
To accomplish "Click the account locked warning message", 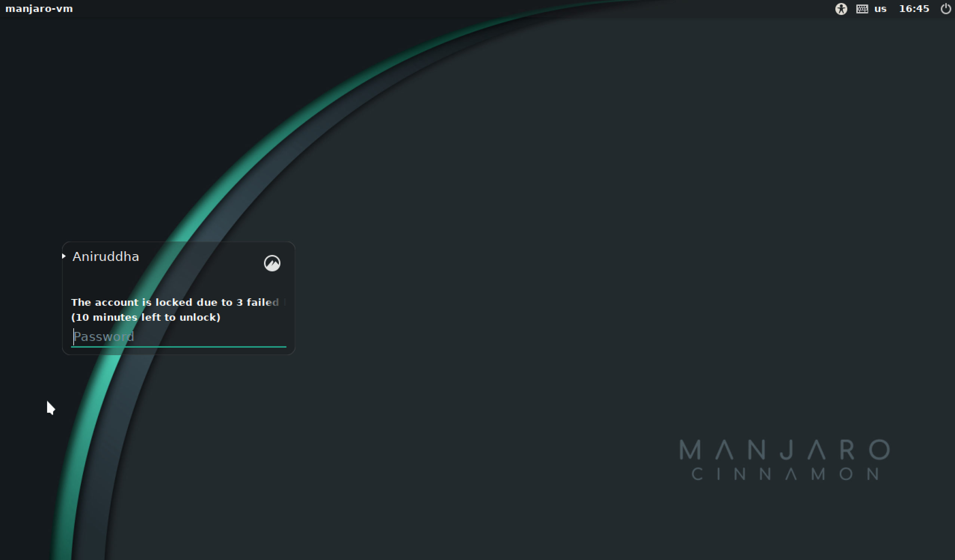I will point(178,302).
